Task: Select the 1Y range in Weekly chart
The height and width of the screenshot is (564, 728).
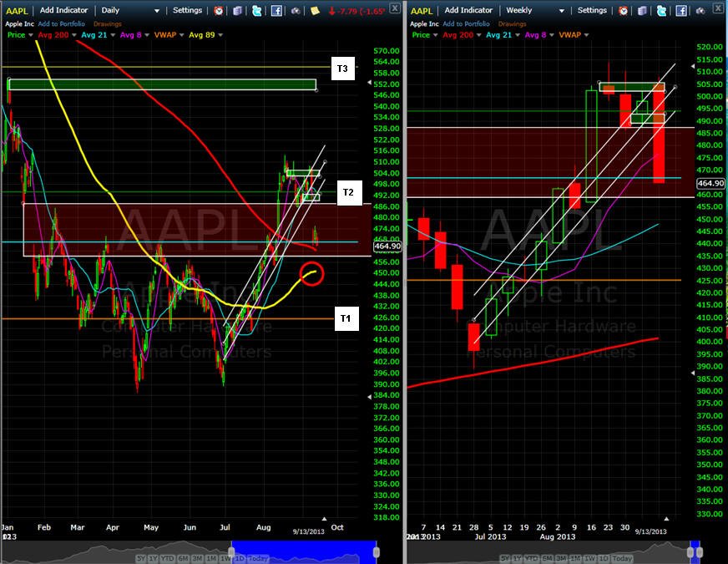Action: [x=518, y=558]
